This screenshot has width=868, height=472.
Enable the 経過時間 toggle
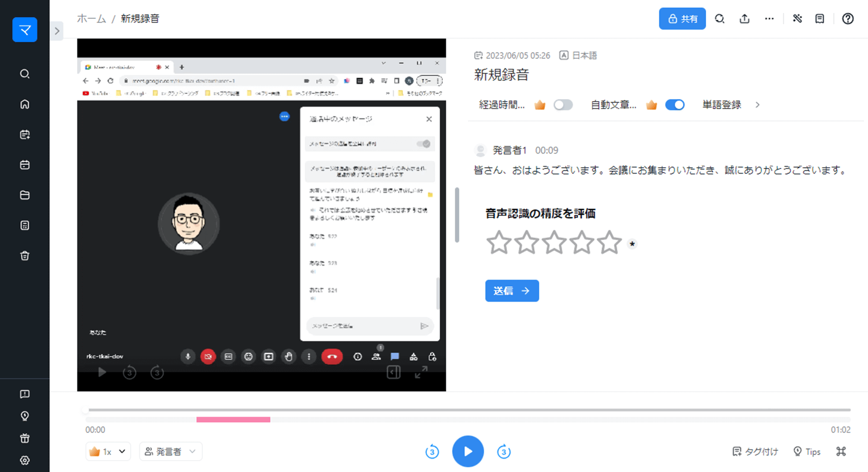563,104
